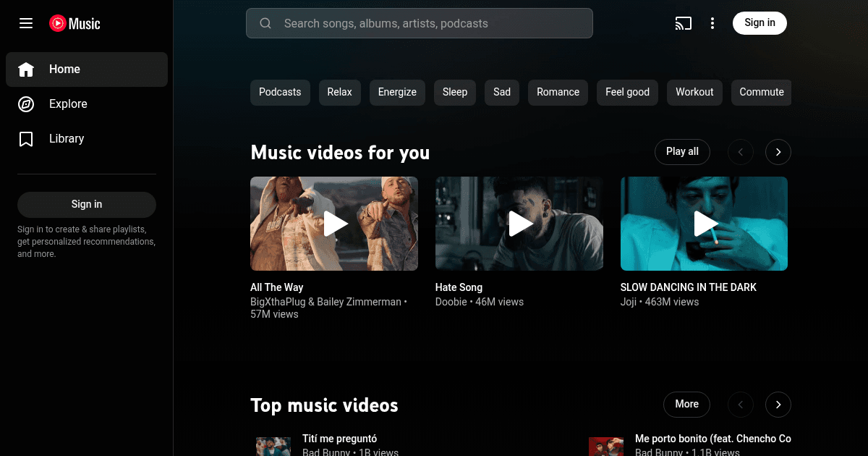Enable the Workout filter chip
The height and width of the screenshot is (456, 868).
click(x=694, y=92)
